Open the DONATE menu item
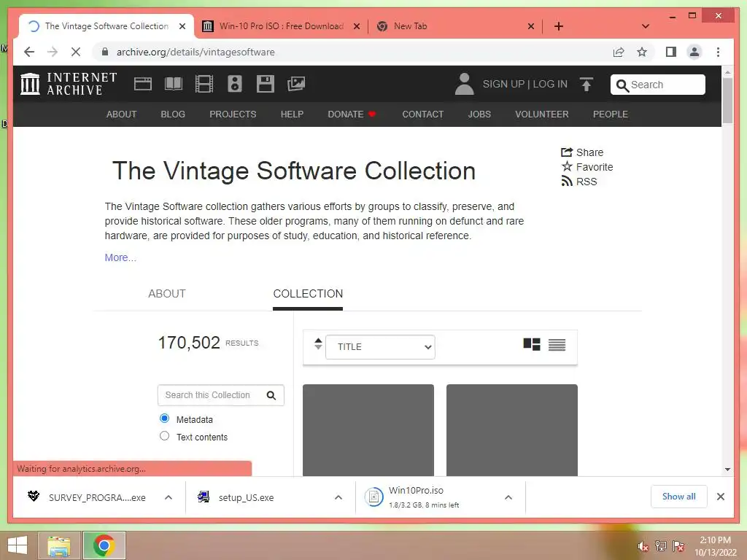747x560 pixels. [x=352, y=114]
